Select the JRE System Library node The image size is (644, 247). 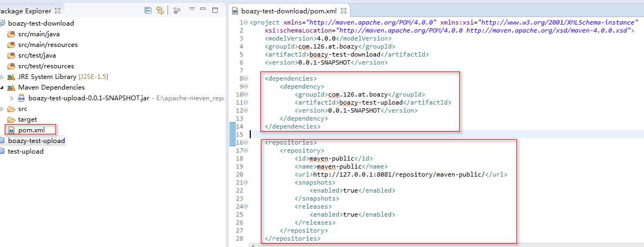(63, 76)
